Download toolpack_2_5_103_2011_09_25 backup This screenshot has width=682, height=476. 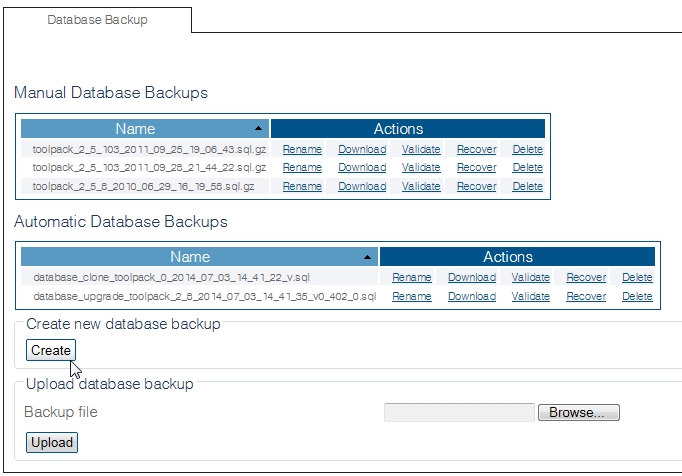[x=361, y=150]
